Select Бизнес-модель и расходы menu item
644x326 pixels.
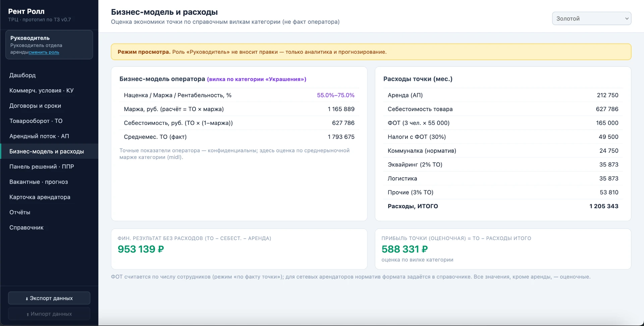click(49, 151)
